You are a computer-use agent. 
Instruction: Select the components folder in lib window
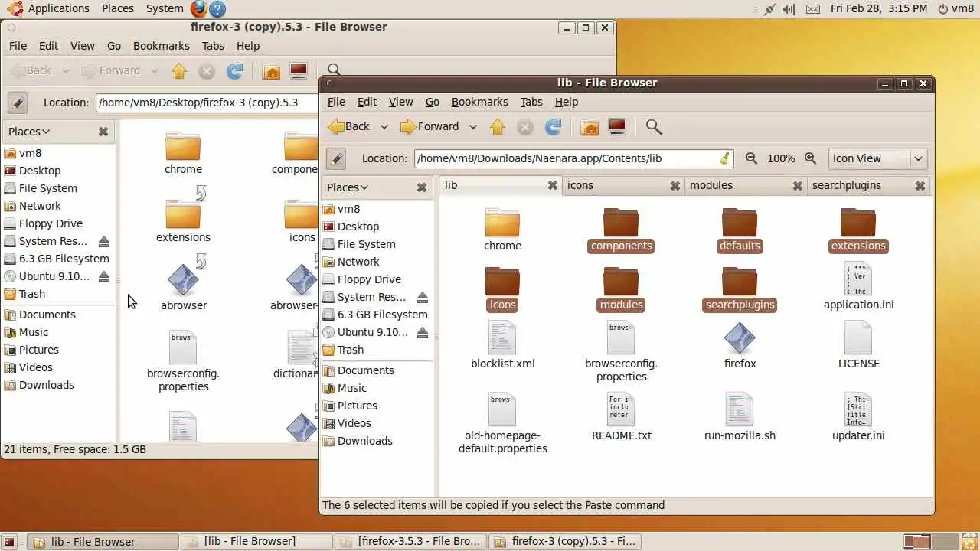[x=621, y=230]
